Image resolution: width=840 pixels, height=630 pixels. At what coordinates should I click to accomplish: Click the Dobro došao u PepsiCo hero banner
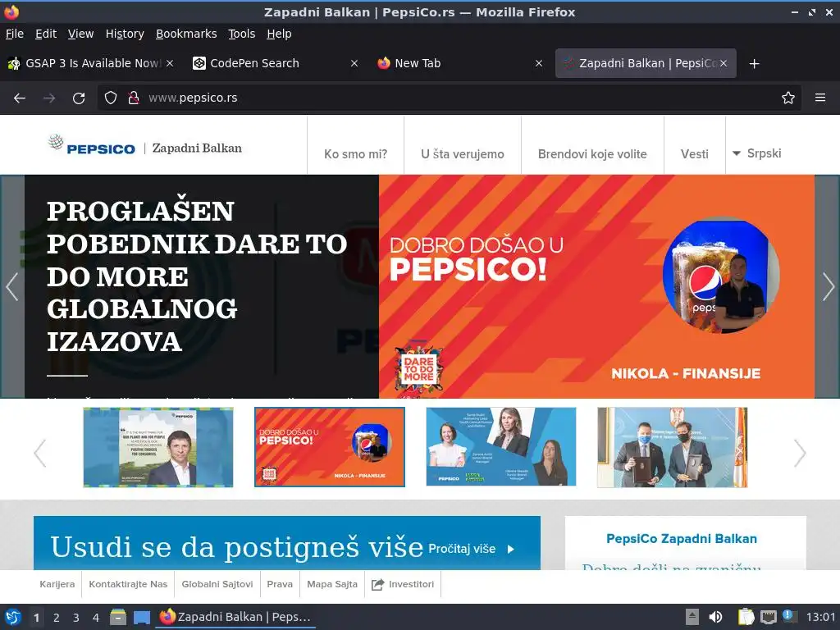coord(596,286)
